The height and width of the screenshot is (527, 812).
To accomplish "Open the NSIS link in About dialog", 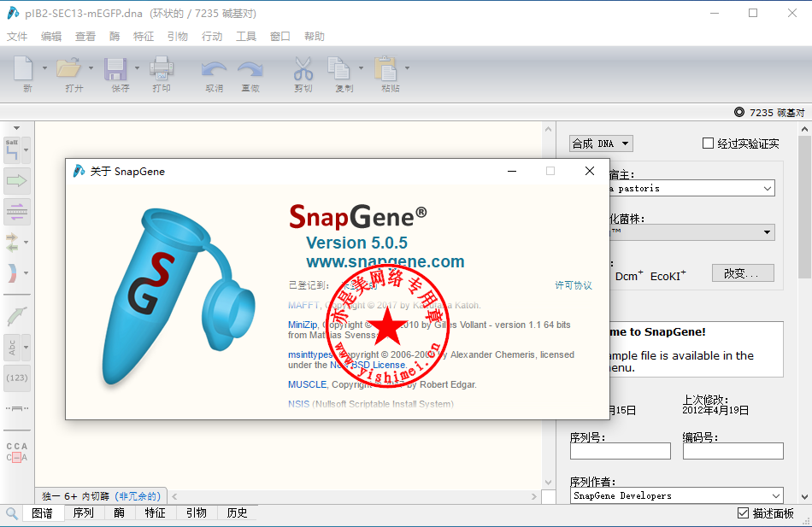I will (x=299, y=404).
